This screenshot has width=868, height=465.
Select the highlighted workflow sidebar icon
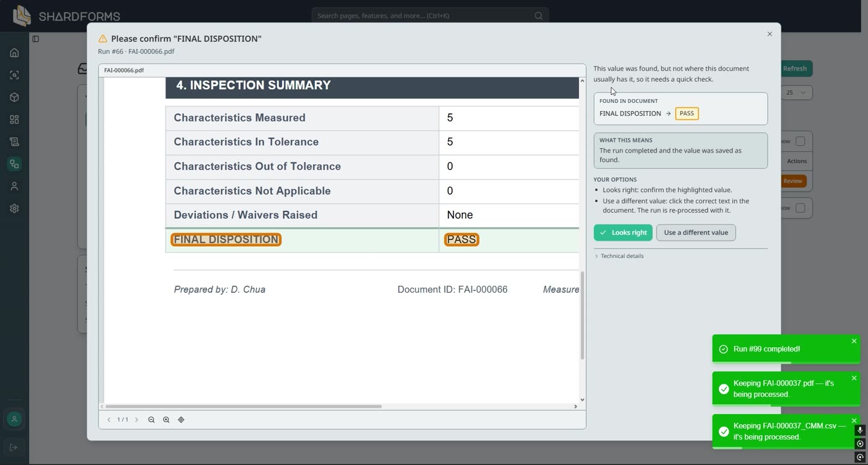click(x=14, y=164)
